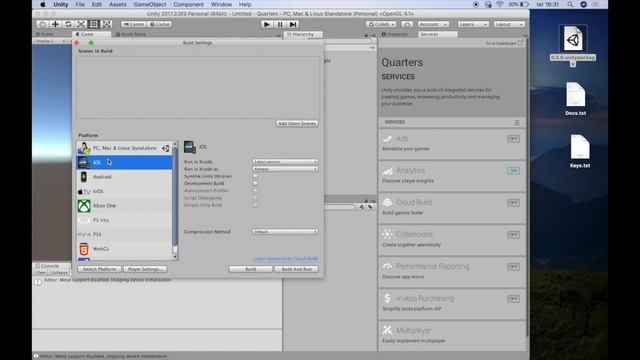The width and height of the screenshot is (640, 360).
Task: Select iOS platform row
Action: pos(124,162)
